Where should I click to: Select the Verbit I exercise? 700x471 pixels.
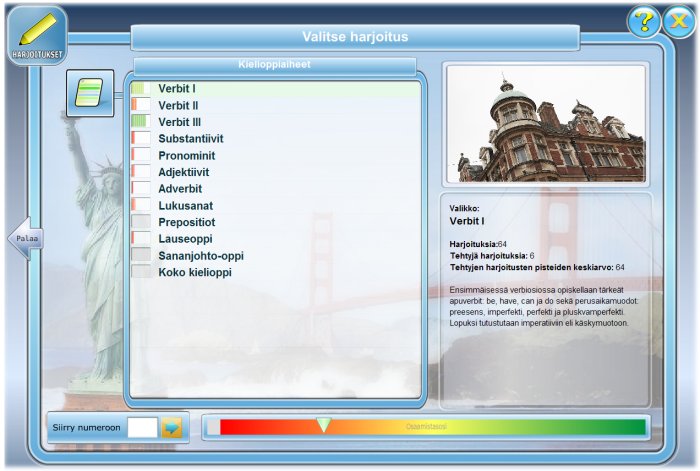(275, 88)
